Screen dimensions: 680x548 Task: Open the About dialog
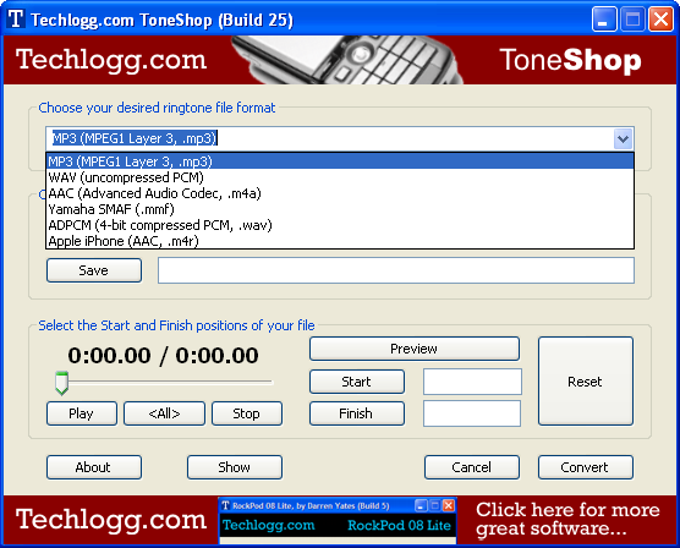(x=94, y=467)
